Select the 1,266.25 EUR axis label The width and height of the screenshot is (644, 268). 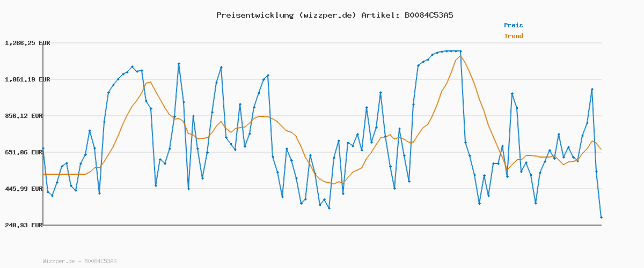click(27, 43)
